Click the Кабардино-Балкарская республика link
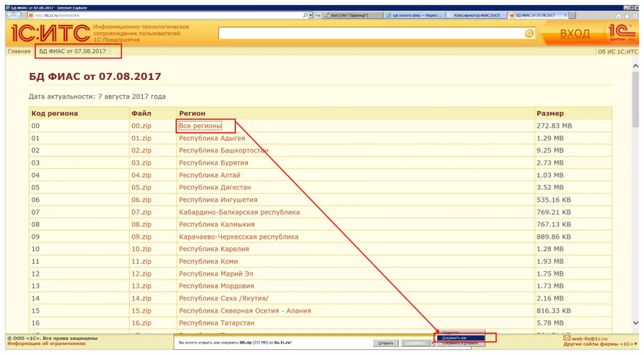644x355 pixels. 239,212
